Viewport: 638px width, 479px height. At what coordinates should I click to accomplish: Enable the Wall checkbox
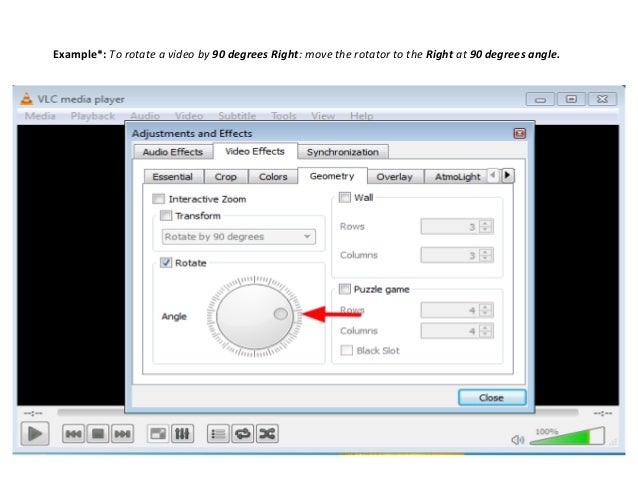pyautogui.click(x=345, y=197)
